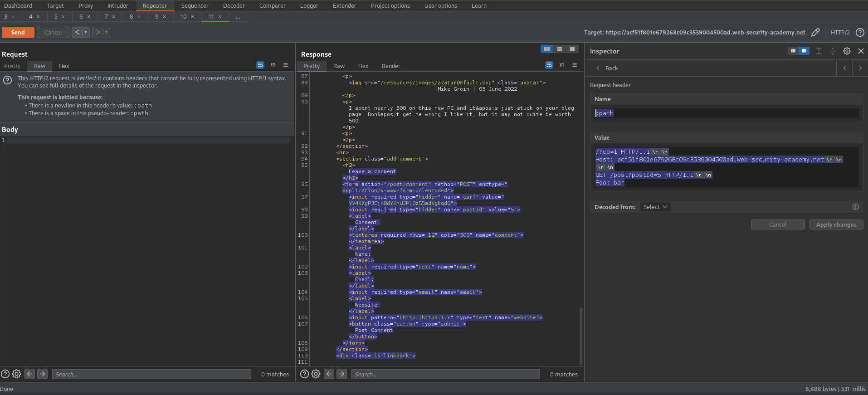Add new Repeater tab with ellipsis
868x395 pixels.
click(238, 16)
